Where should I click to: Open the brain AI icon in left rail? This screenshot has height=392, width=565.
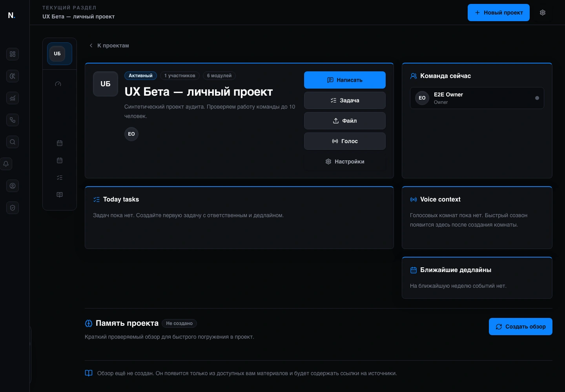[x=13, y=76]
